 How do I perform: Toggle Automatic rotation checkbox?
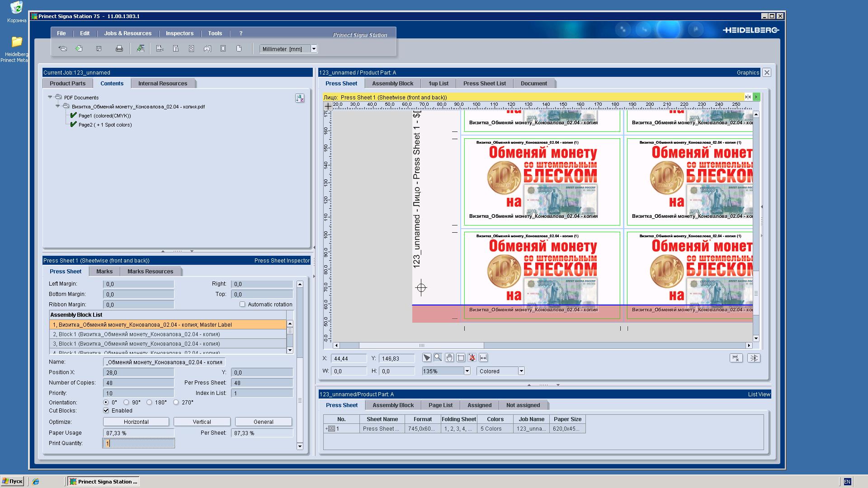pos(242,305)
